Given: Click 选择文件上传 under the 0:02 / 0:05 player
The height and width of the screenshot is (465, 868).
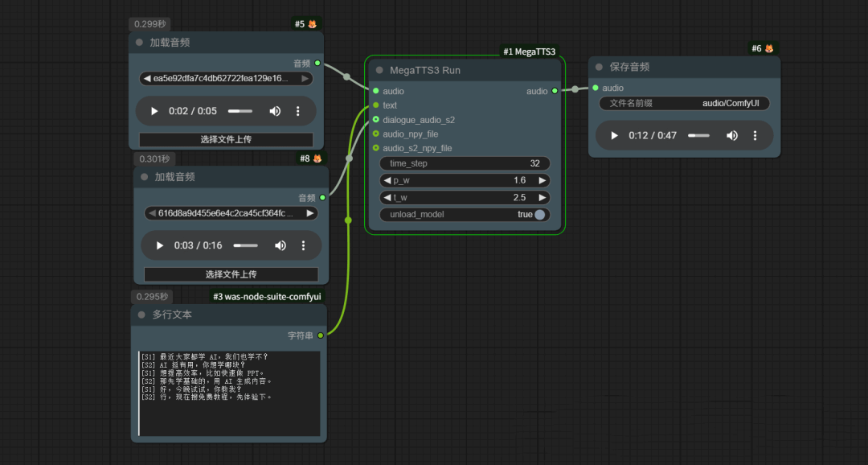Looking at the screenshot, I should click(x=226, y=140).
